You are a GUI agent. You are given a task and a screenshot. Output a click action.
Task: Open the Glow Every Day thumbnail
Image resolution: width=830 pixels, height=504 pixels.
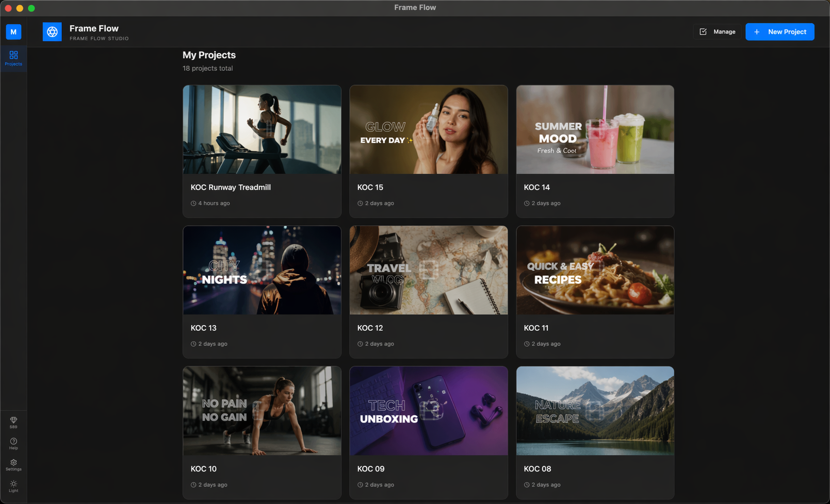(428, 130)
